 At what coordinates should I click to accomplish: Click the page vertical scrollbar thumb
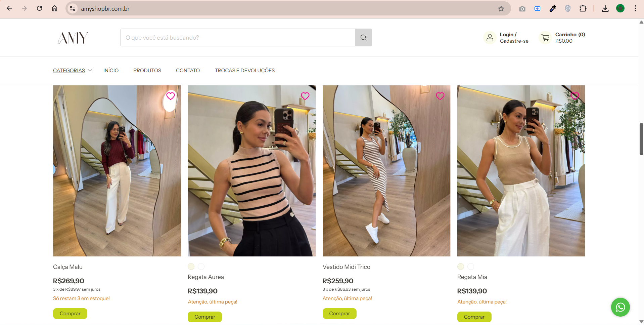(x=641, y=139)
